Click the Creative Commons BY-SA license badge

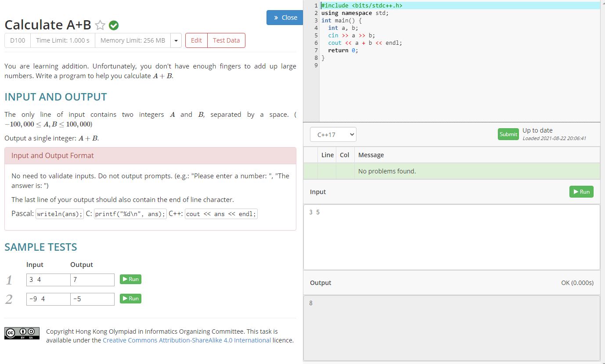tap(22, 333)
